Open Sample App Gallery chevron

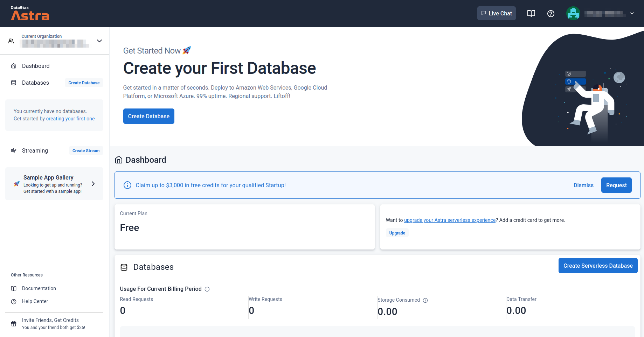point(93,184)
